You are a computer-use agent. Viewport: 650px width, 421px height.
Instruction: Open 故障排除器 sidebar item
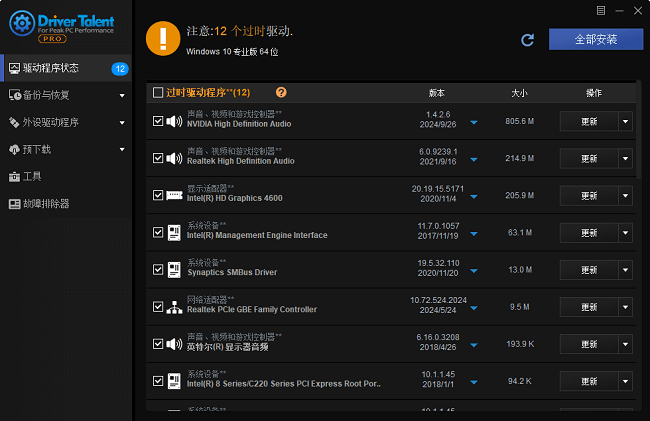[66, 203]
